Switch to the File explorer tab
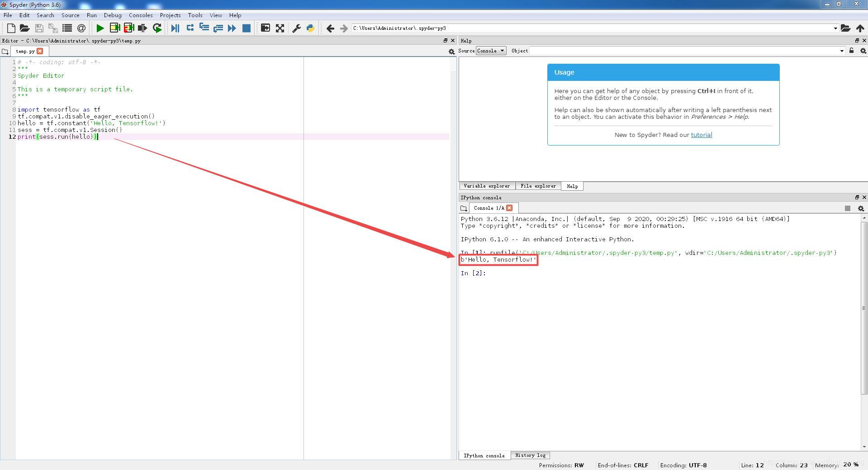The width and height of the screenshot is (868, 470). pyautogui.click(x=538, y=186)
